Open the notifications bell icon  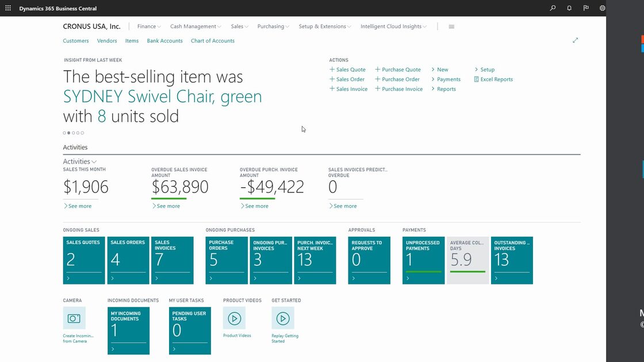(x=569, y=8)
